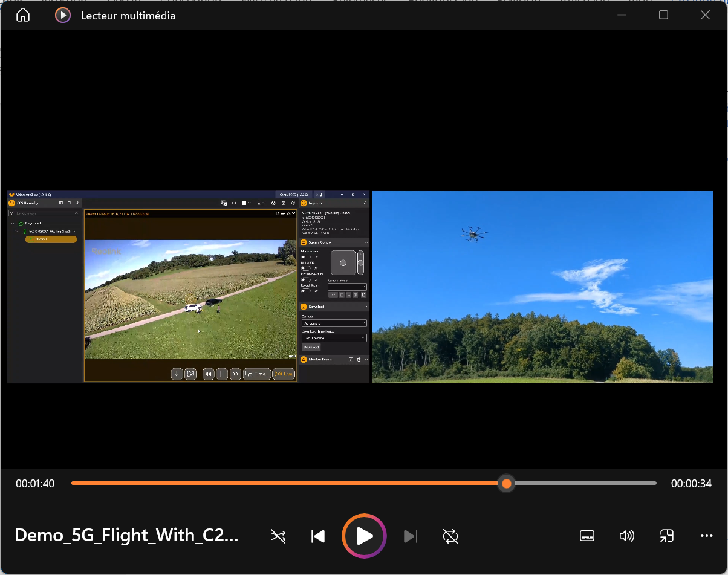Viewport: 728px width, 575px height.
Task: Click the Demo_5G_Flight_With_C2 title text
Action: tap(127, 536)
